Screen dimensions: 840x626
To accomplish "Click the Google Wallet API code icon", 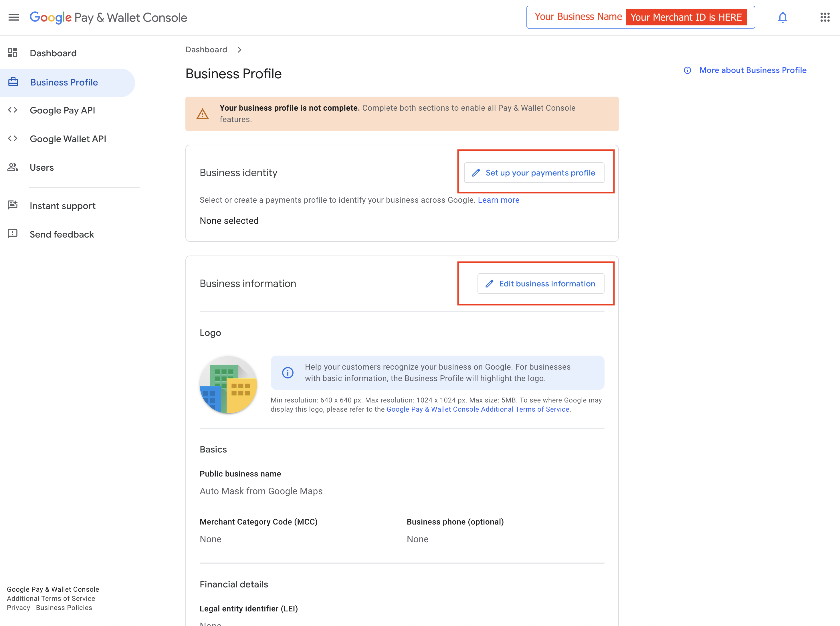I will coord(13,139).
